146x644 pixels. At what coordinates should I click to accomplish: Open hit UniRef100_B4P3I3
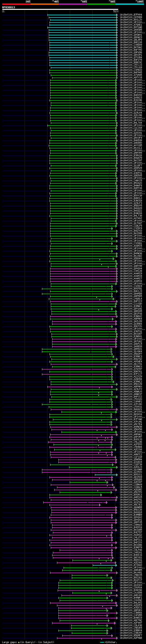pos(131,301)
